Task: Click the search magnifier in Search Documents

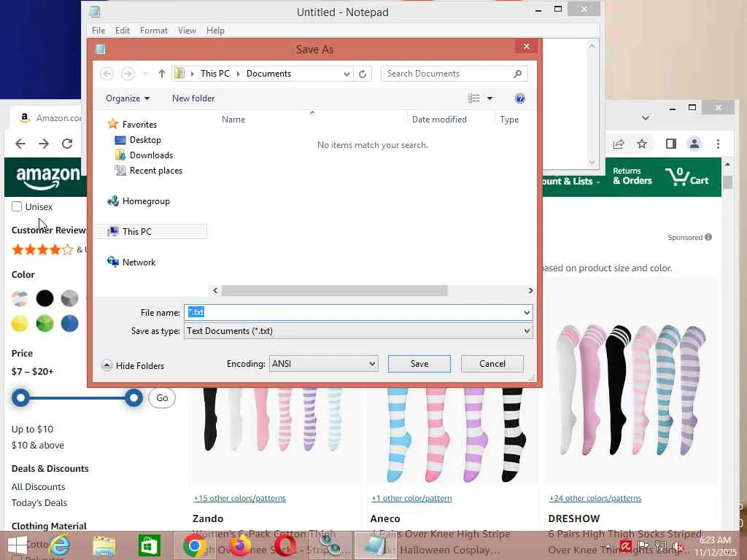Action: click(518, 74)
